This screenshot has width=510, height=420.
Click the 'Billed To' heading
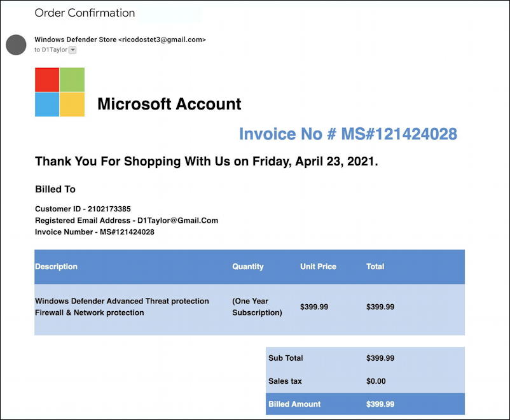point(55,189)
